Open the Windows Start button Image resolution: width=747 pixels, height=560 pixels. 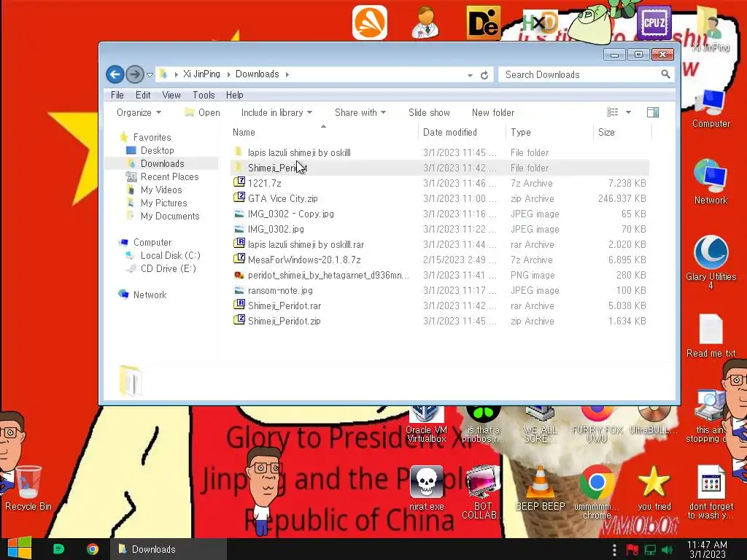pyautogui.click(x=20, y=548)
